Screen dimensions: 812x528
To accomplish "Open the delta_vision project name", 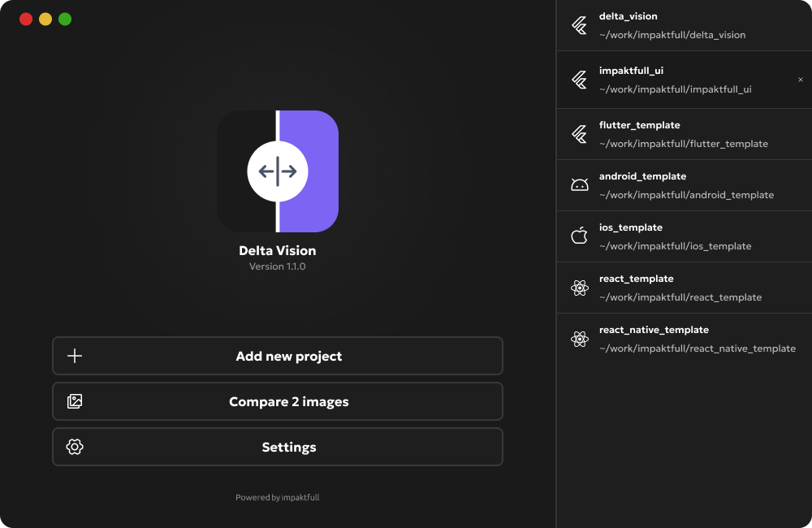I will (628, 16).
